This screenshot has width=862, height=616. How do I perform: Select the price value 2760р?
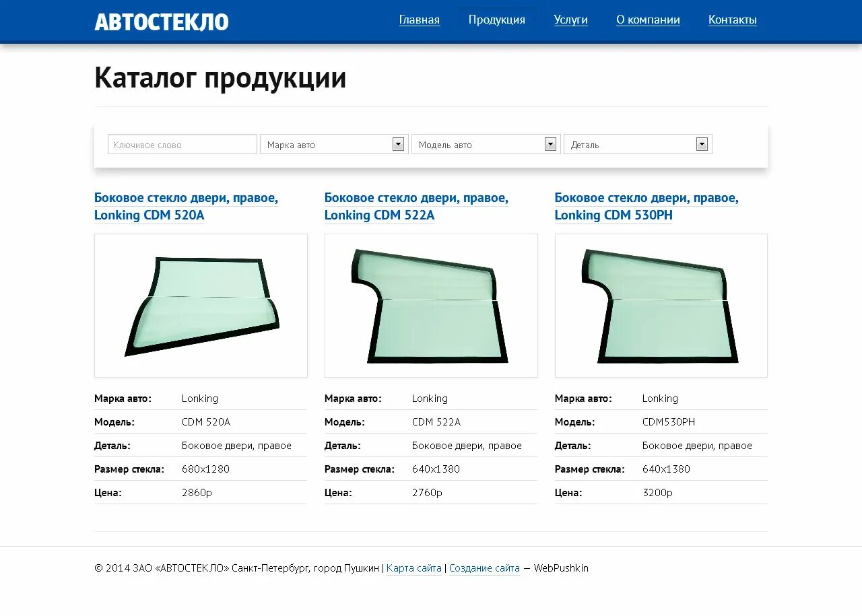click(x=427, y=493)
